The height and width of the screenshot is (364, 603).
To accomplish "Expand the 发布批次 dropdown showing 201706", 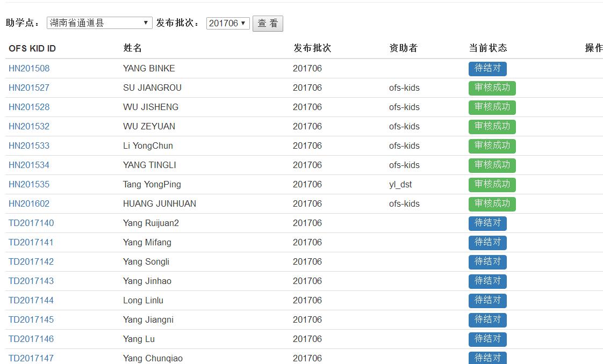I will pos(228,23).
